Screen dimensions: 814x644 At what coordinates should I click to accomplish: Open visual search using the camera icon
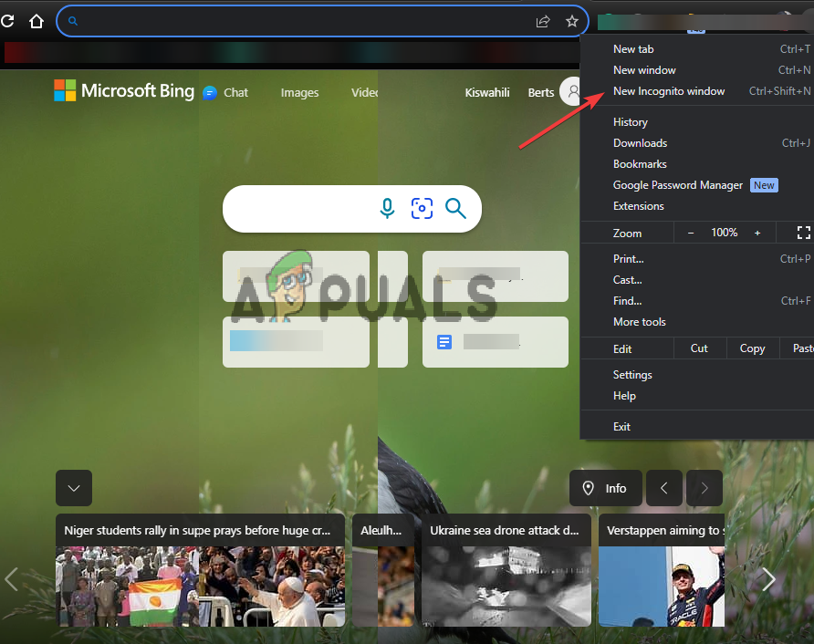pos(422,208)
